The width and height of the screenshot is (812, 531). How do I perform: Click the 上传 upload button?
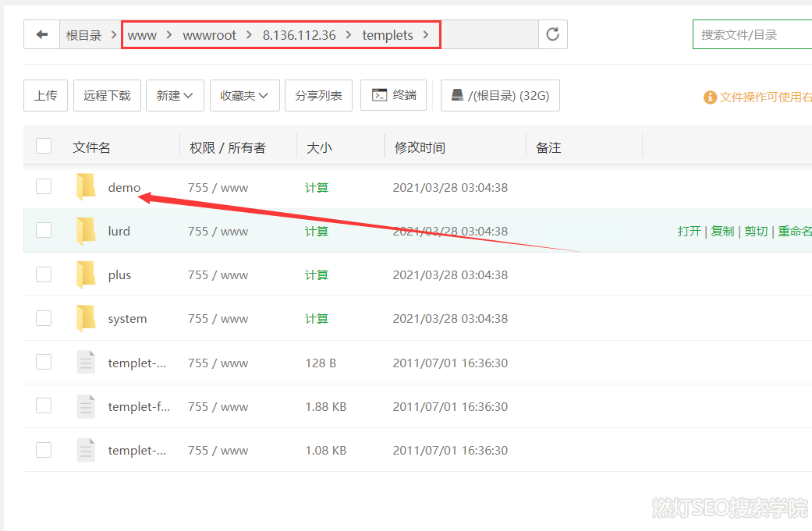coord(45,95)
